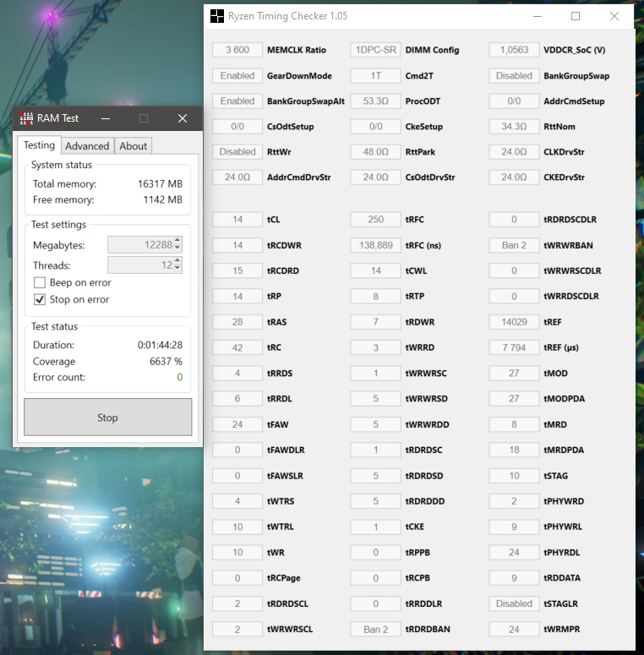Click the CLKDrvStr value 24.0Ω
The image size is (644, 655).
[514, 151]
